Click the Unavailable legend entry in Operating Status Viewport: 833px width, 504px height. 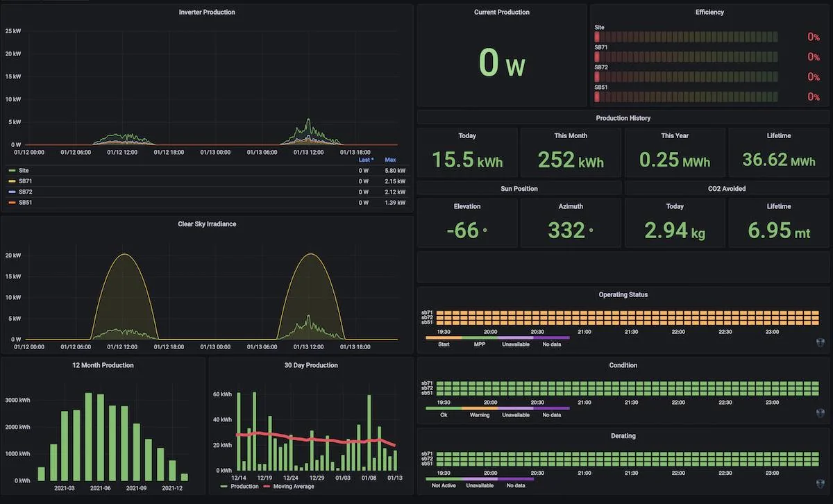pyautogui.click(x=516, y=344)
